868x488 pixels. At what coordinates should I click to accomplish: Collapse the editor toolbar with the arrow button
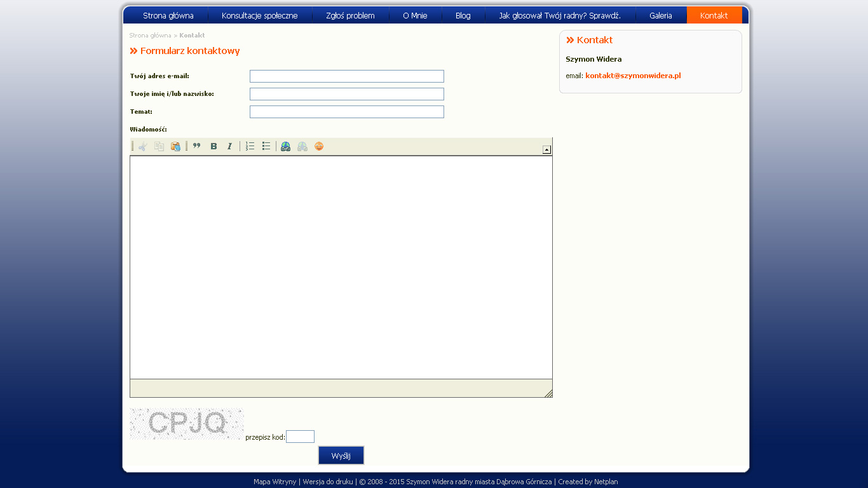tap(546, 150)
